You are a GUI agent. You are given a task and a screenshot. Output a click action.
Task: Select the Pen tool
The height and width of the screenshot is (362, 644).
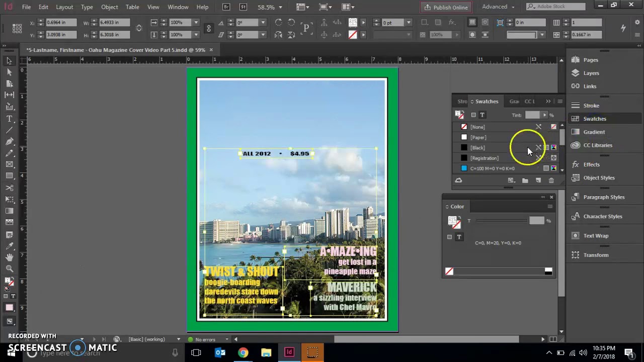click(x=9, y=142)
